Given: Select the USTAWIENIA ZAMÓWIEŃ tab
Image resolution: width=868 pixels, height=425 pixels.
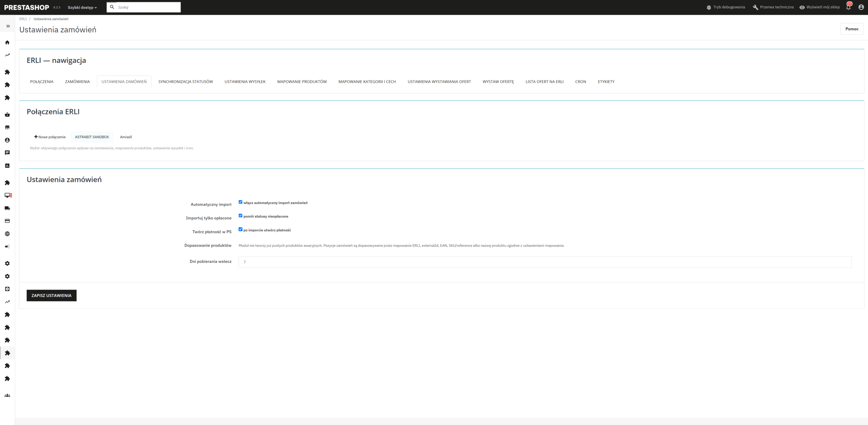Looking at the screenshot, I should [124, 82].
